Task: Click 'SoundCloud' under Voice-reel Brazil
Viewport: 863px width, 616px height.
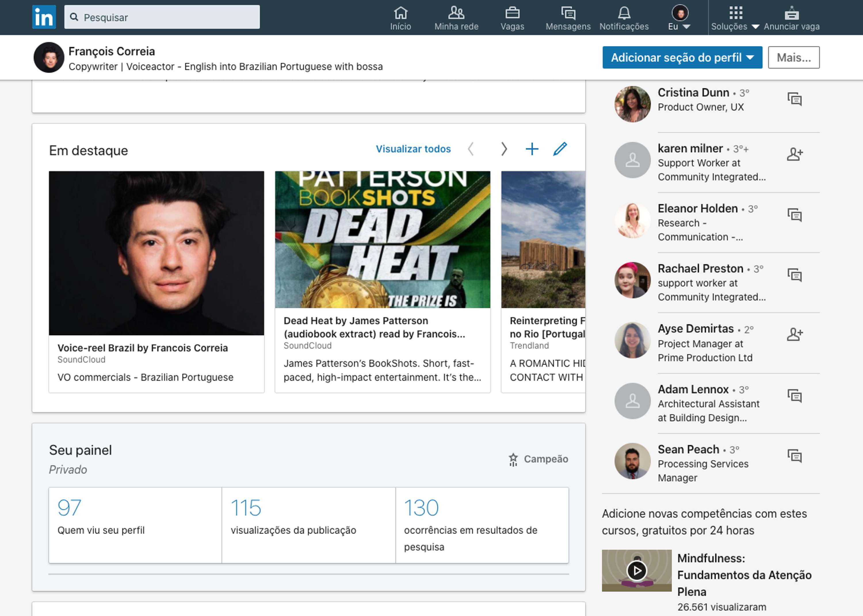Action: pyautogui.click(x=81, y=360)
